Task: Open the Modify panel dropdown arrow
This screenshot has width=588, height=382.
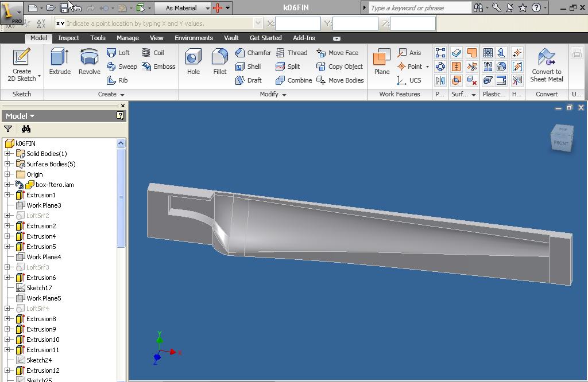Action: click(x=284, y=95)
